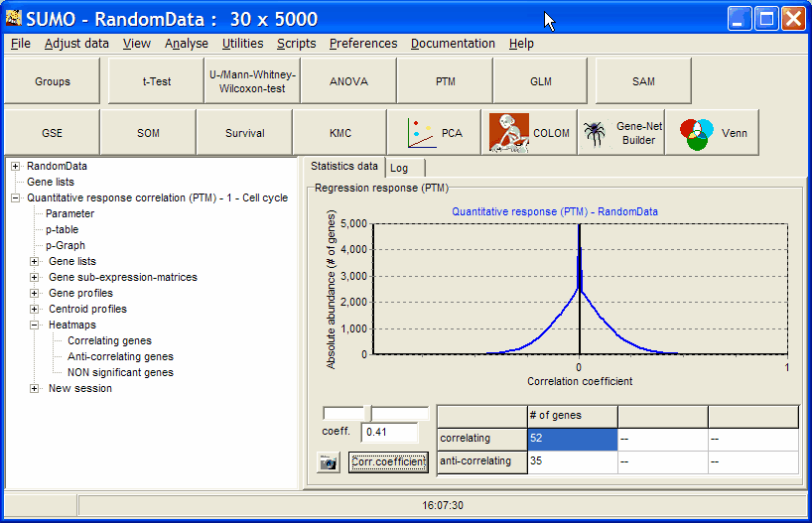Viewport: 812px width, 523px height.
Task: Select top-level Gene lists tree item
Action: pyautogui.click(x=51, y=183)
